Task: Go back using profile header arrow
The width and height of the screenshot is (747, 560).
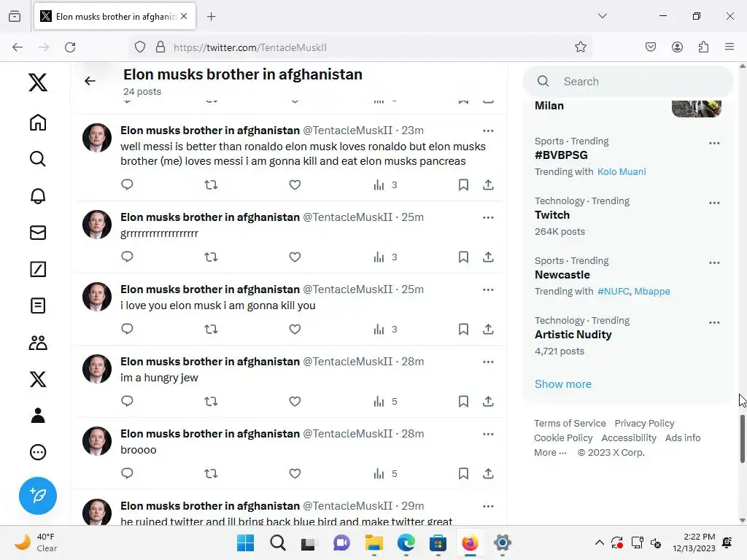Action: (90, 81)
